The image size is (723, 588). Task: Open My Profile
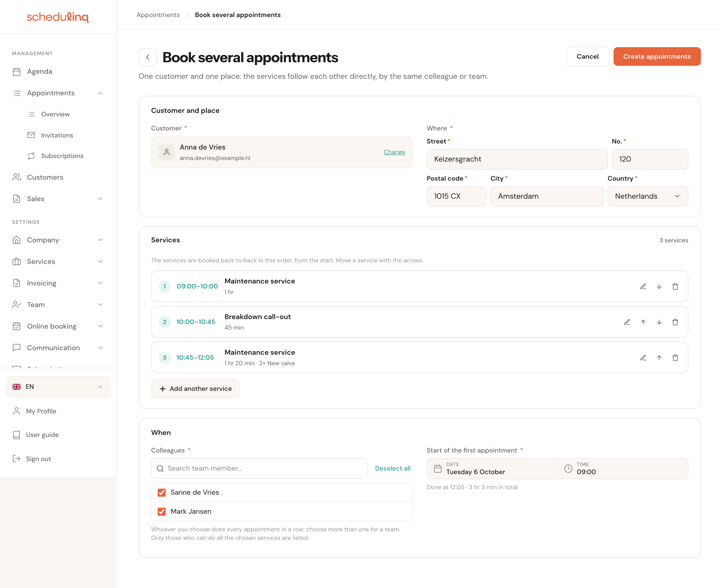pos(41,411)
